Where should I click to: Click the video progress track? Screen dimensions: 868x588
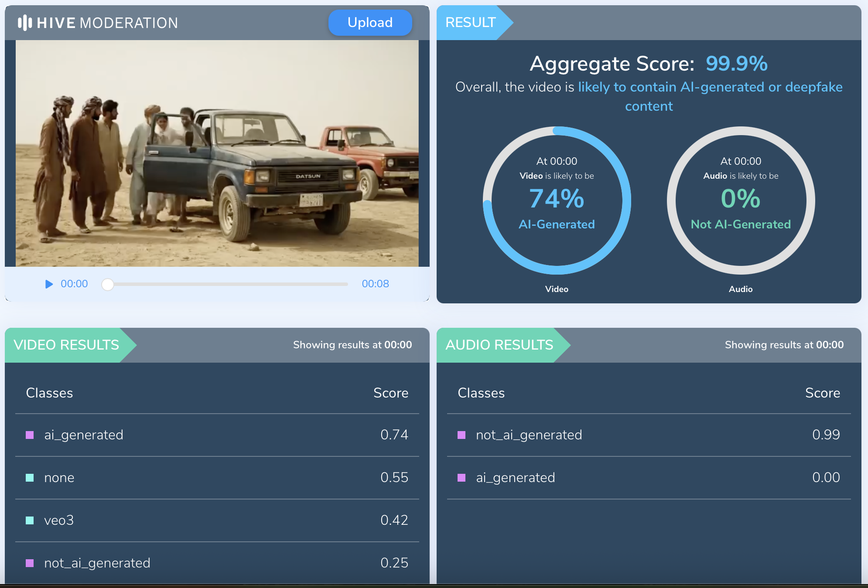point(225,284)
